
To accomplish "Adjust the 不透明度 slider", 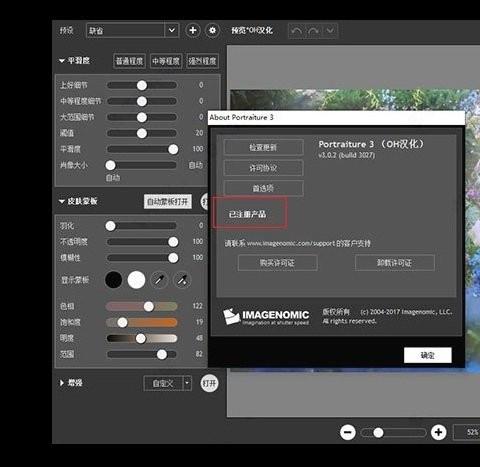I will point(142,242).
